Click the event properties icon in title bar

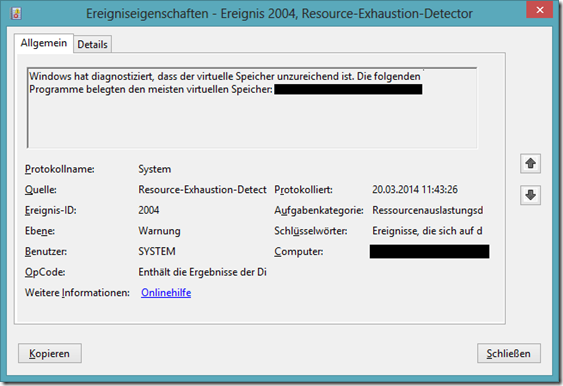click(x=16, y=14)
